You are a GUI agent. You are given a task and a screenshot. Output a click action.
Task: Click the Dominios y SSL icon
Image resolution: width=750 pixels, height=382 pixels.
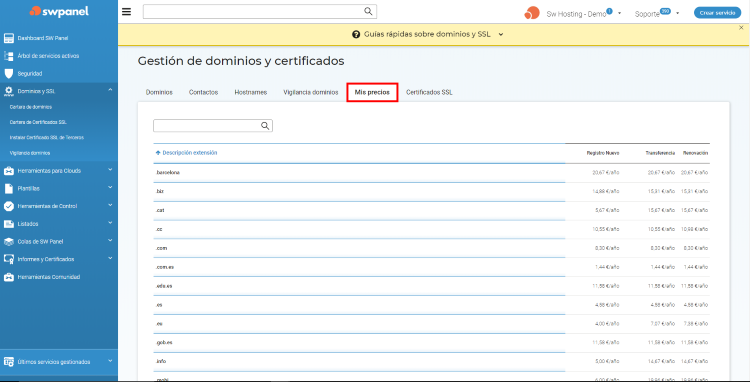click(x=9, y=91)
